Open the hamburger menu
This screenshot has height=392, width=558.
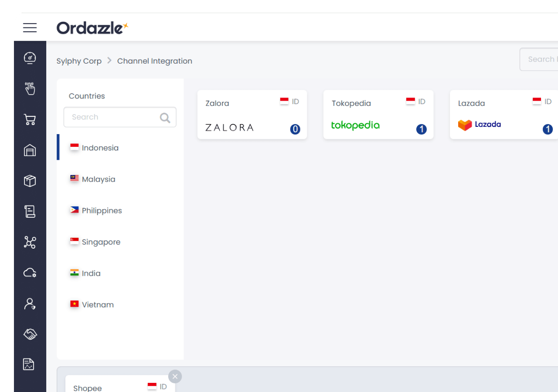click(x=30, y=28)
